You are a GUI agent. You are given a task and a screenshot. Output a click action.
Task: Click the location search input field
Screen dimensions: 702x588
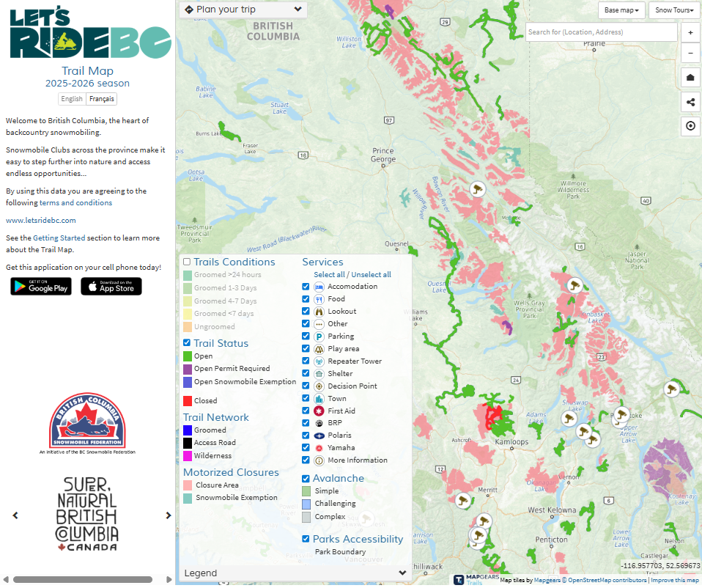[602, 32]
